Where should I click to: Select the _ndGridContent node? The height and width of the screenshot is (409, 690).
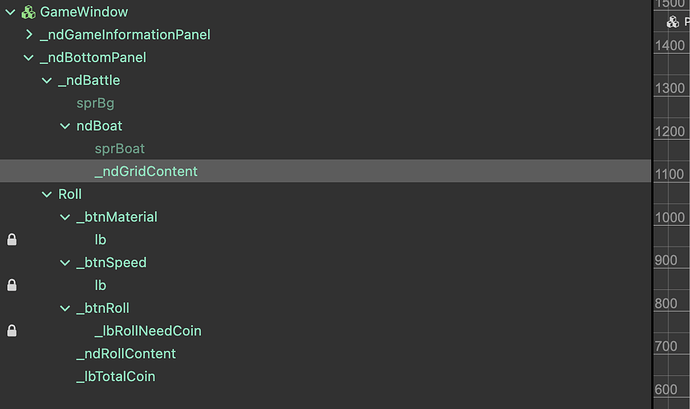tap(146, 172)
